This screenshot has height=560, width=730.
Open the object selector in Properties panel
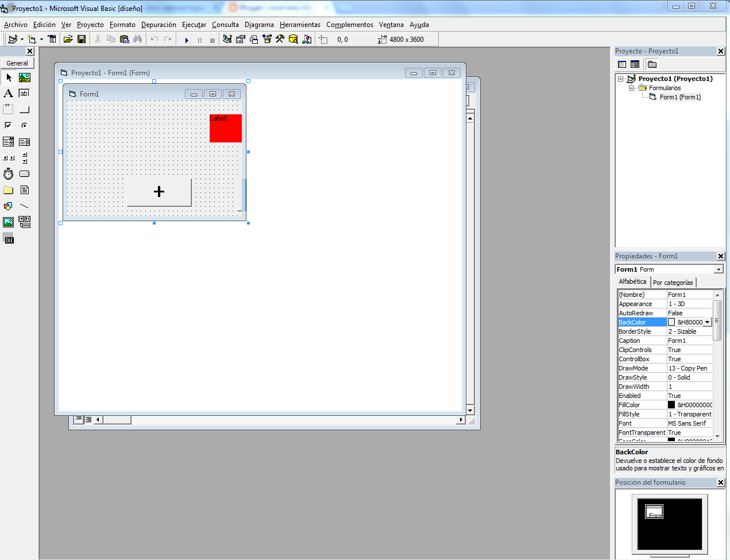tap(719, 269)
